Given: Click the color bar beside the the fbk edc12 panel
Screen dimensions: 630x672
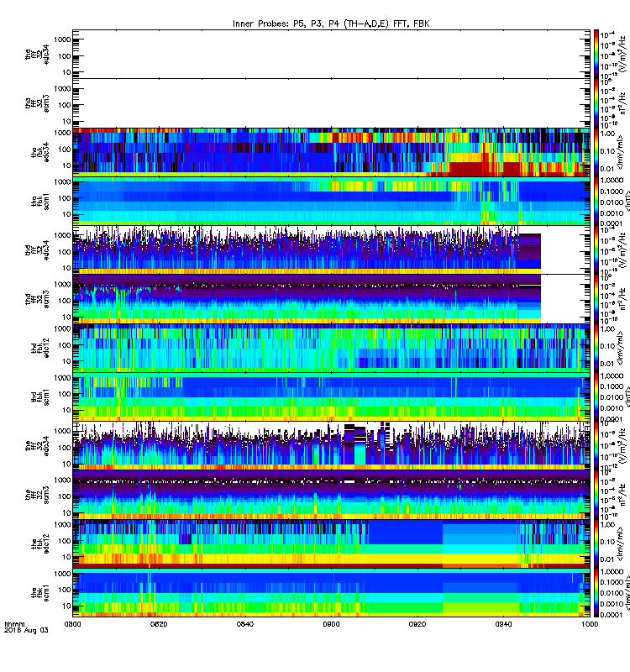Looking at the screenshot, I should click(596, 543).
